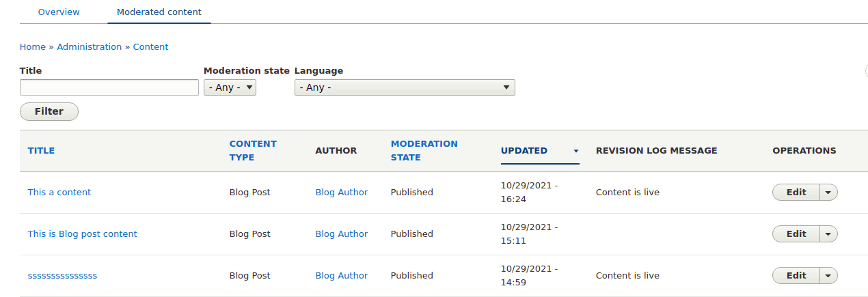Sort by Content Type column header
Image resolution: width=868 pixels, height=297 pixels.
click(x=253, y=151)
